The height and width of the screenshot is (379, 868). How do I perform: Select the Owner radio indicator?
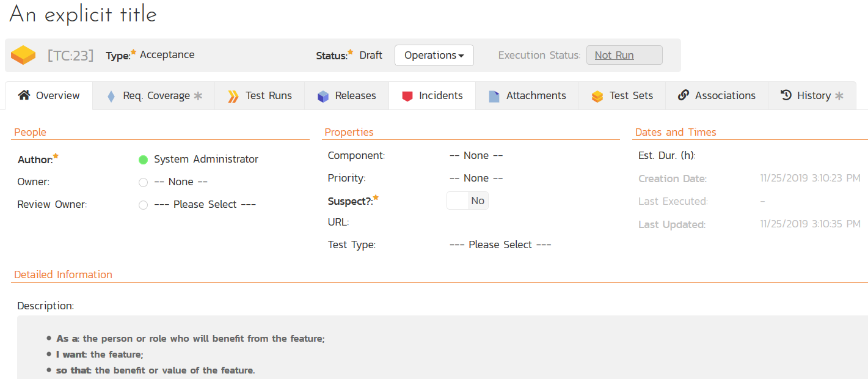pos(144,182)
